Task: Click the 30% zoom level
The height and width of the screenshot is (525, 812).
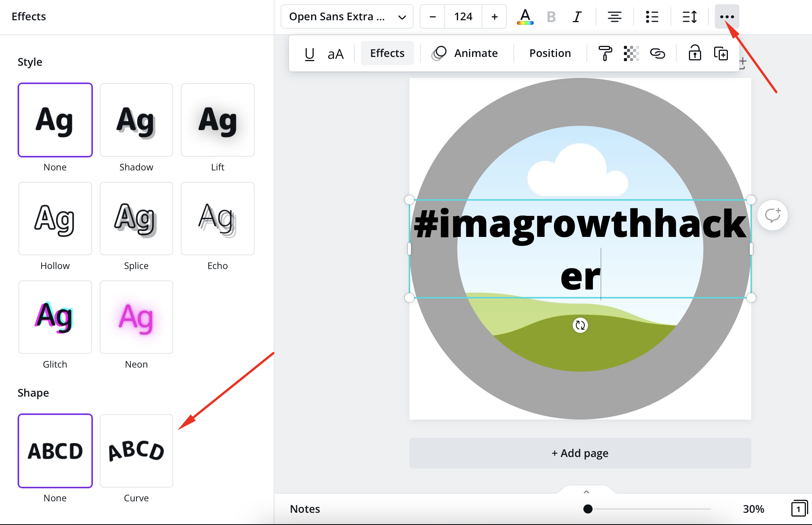Action: (x=754, y=509)
